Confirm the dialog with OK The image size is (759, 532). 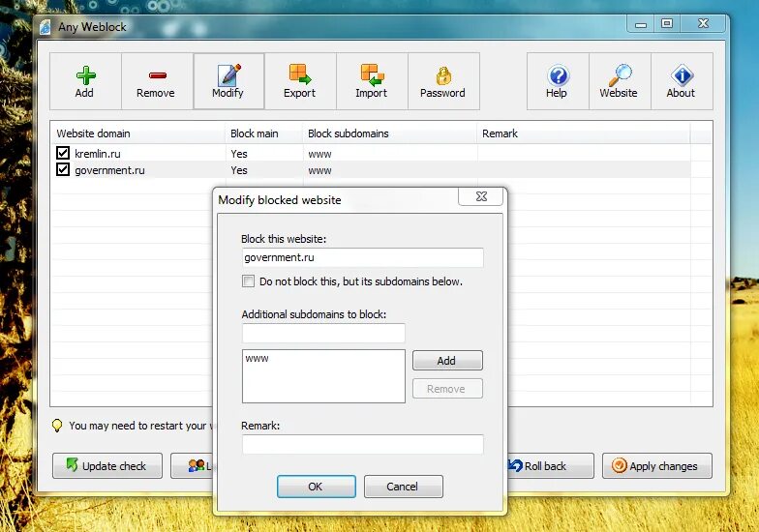[316, 486]
